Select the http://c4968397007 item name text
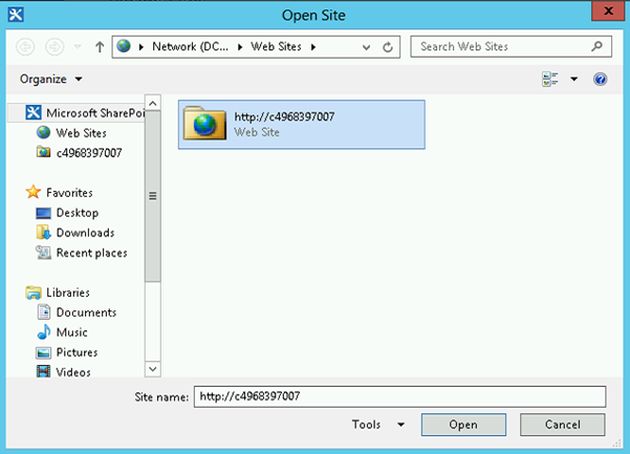This screenshot has width=630, height=454. tap(284, 117)
